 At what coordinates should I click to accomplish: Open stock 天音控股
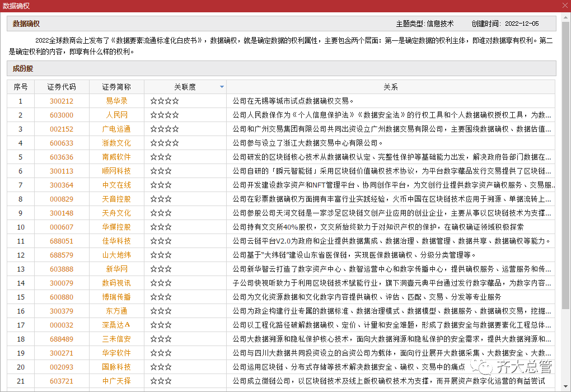click(x=116, y=199)
